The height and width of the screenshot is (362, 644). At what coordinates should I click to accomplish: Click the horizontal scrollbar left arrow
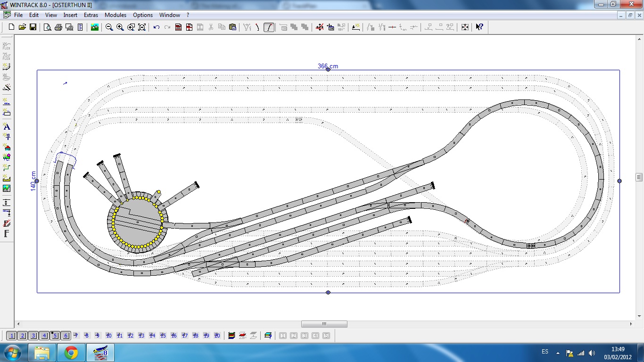18,324
